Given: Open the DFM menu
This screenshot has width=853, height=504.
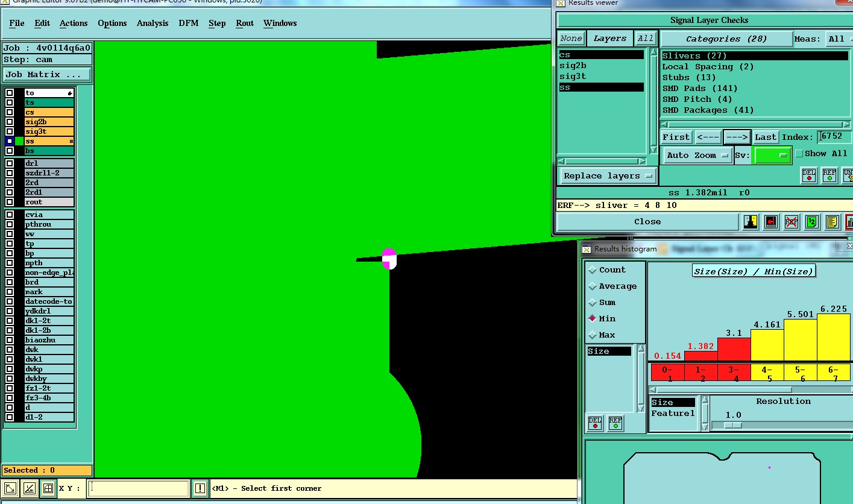Looking at the screenshot, I should click(x=189, y=23).
